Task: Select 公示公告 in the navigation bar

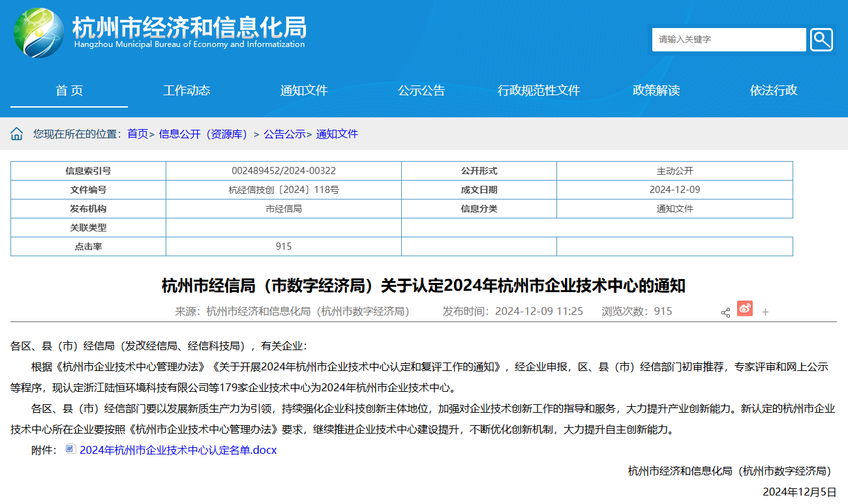Action: pos(421,91)
